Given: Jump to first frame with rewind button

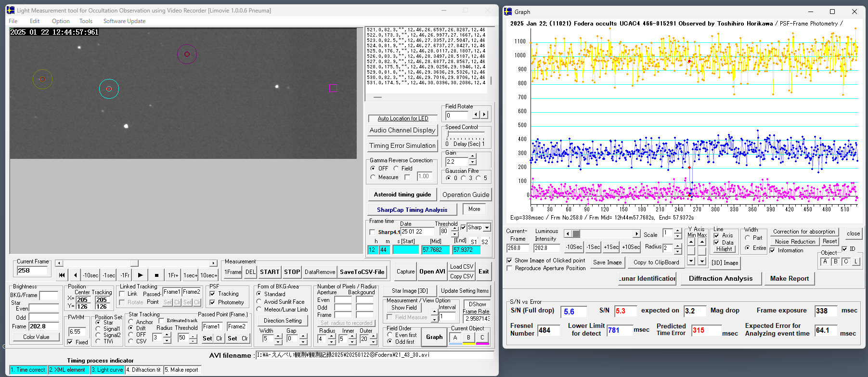Looking at the screenshot, I should coord(62,275).
